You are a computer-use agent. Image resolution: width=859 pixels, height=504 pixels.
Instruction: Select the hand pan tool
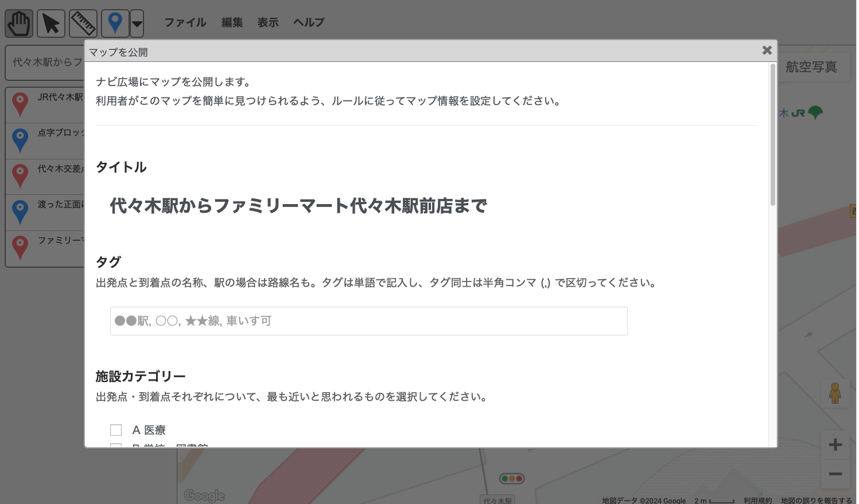[19, 24]
